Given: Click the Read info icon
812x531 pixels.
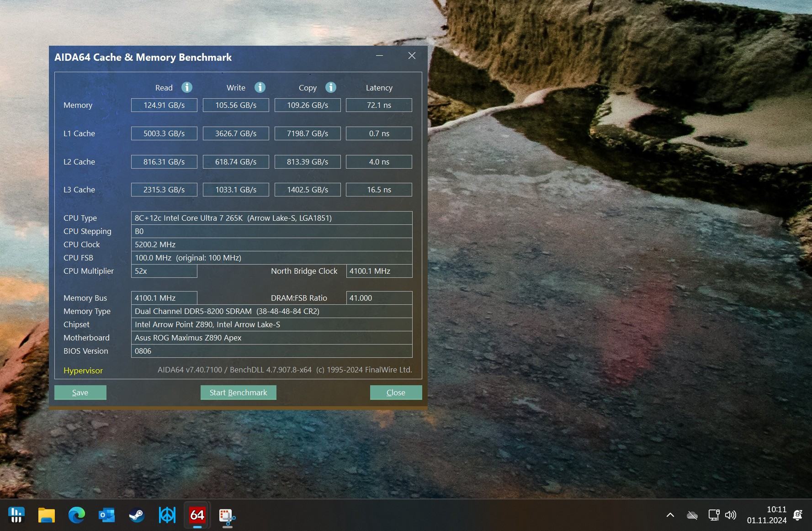Looking at the screenshot, I should [x=187, y=87].
